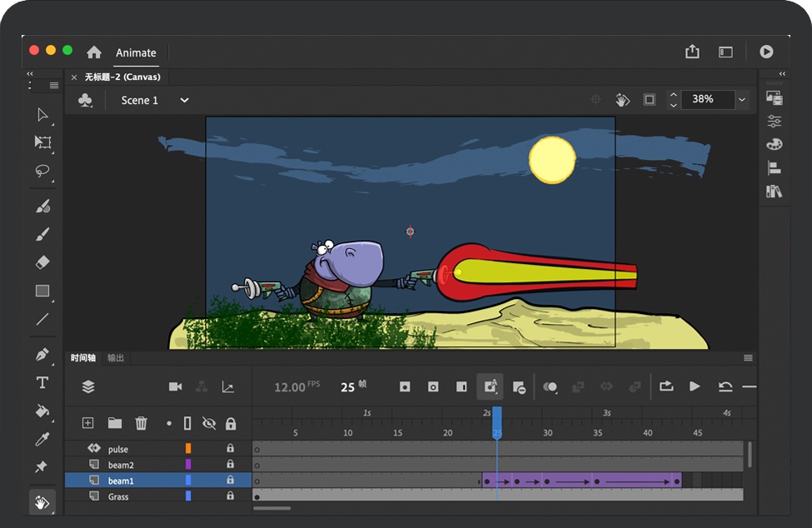
Task: Select the Eraser tool
Action: [42, 262]
